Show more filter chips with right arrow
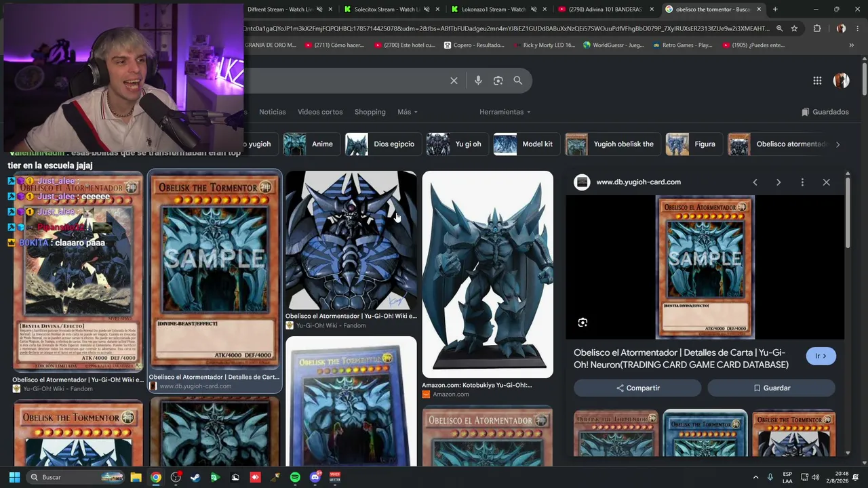868x488 pixels. 837,144
